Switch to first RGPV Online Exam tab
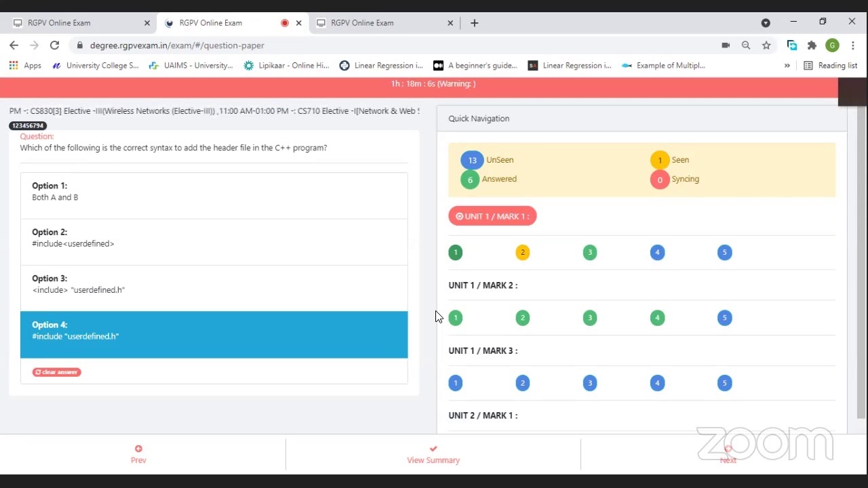 pyautogui.click(x=80, y=23)
